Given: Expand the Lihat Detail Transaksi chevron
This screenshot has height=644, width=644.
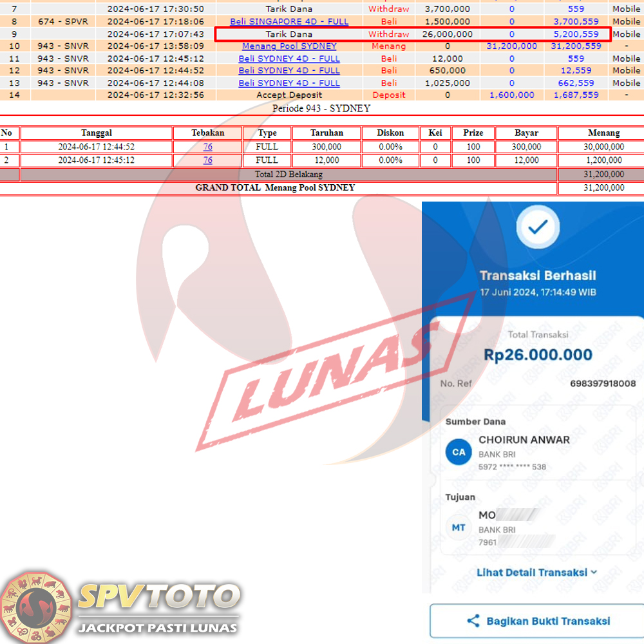Looking at the screenshot, I should [593, 572].
